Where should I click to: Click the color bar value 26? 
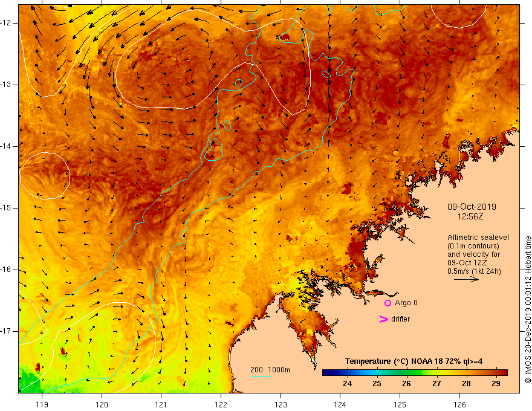(x=406, y=384)
